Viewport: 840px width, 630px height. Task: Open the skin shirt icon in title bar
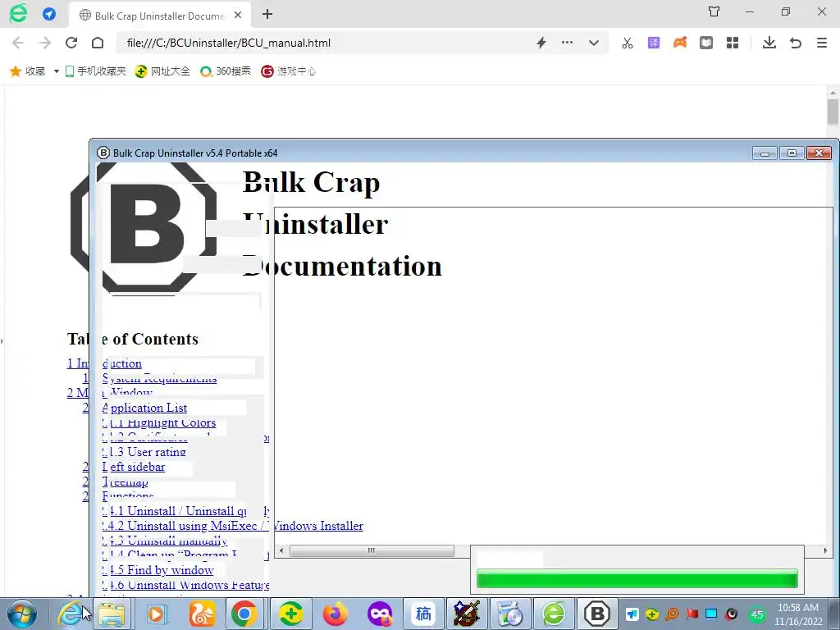(x=714, y=11)
